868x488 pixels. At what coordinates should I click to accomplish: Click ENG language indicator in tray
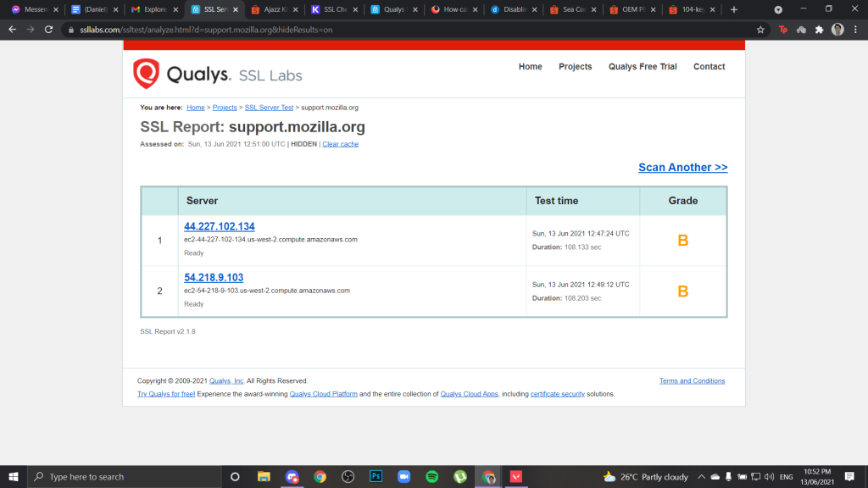point(786,476)
